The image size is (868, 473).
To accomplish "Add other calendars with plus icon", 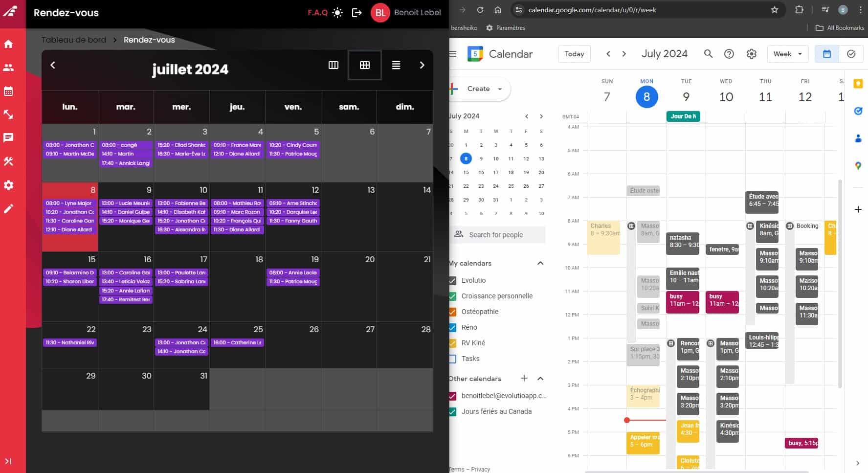I will click(524, 378).
